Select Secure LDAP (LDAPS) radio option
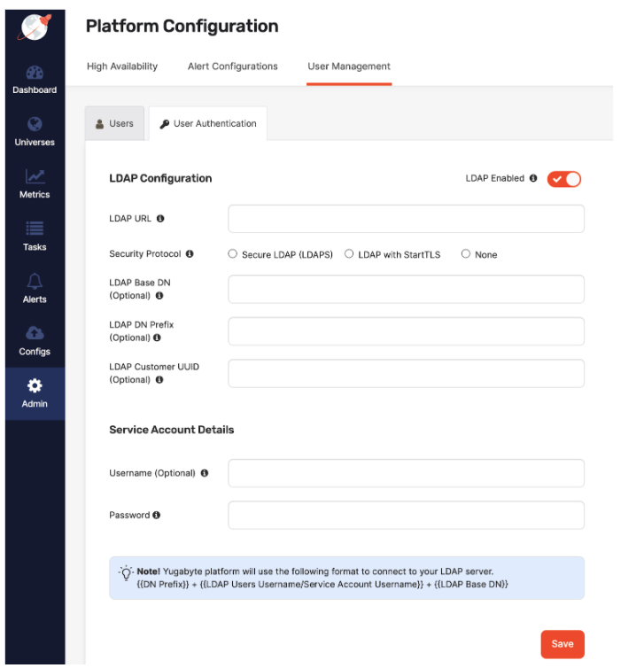644x668 pixels. tap(233, 254)
